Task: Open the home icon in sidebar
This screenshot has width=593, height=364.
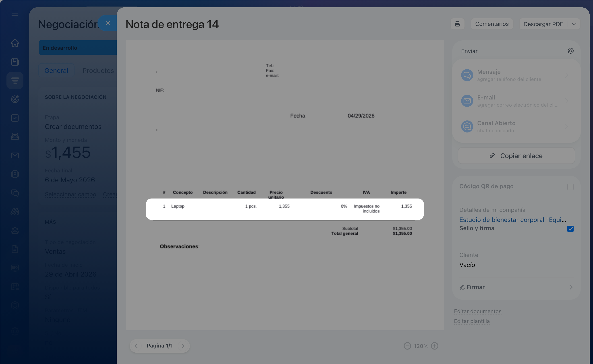Action: pyautogui.click(x=15, y=43)
